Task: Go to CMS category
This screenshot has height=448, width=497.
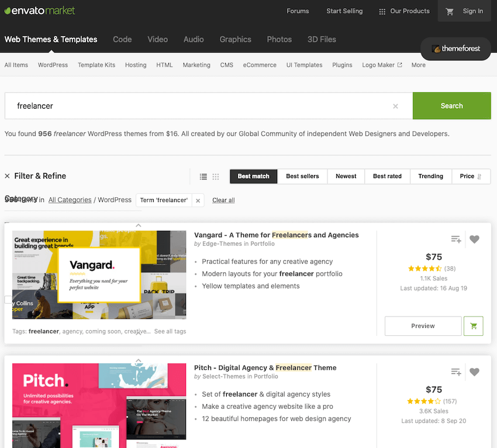Action: [x=227, y=65]
